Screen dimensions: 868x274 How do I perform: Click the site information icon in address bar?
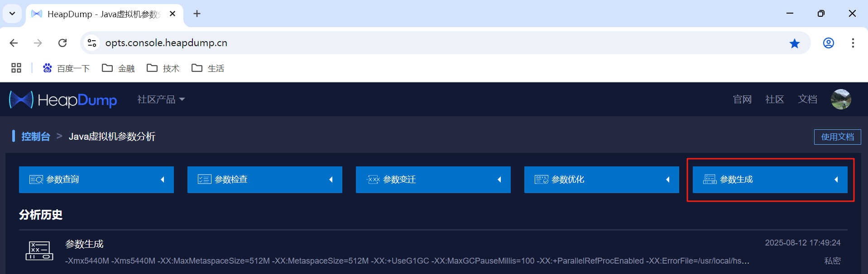[92, 43]
